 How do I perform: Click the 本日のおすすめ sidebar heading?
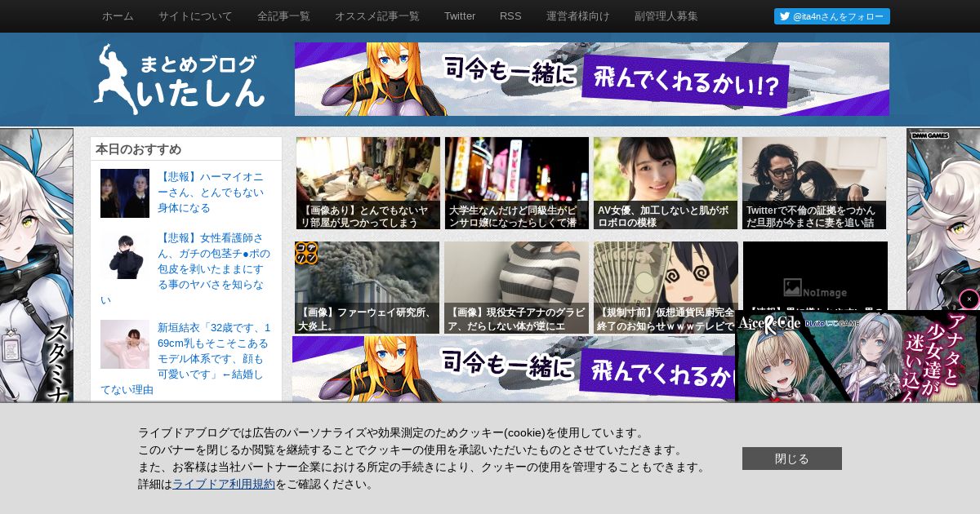coord(138,149)
